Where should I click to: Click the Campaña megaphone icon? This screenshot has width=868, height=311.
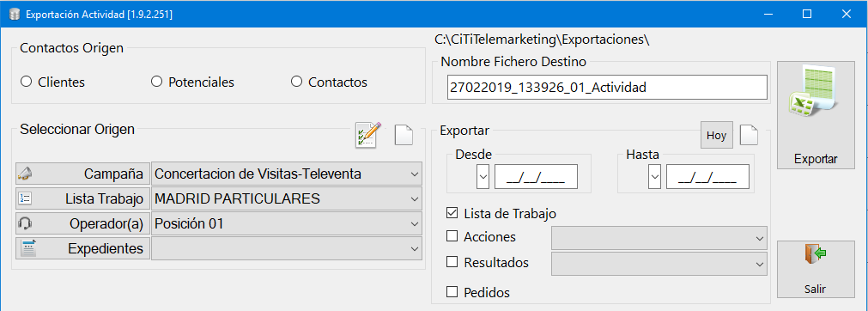click(x=25, y=174)
